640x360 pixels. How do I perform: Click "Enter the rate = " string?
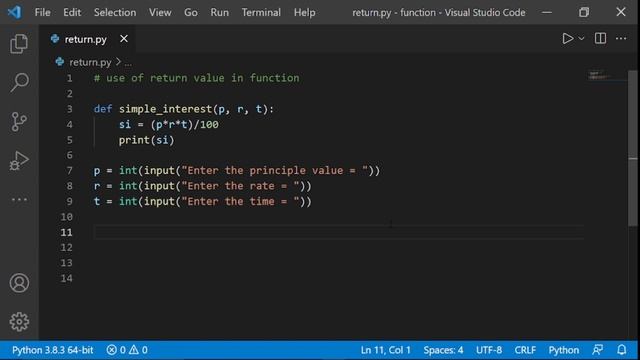click(x=240, y=186)
